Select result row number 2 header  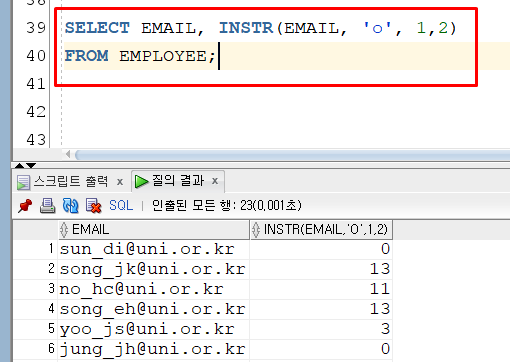[x=36, y=269]
